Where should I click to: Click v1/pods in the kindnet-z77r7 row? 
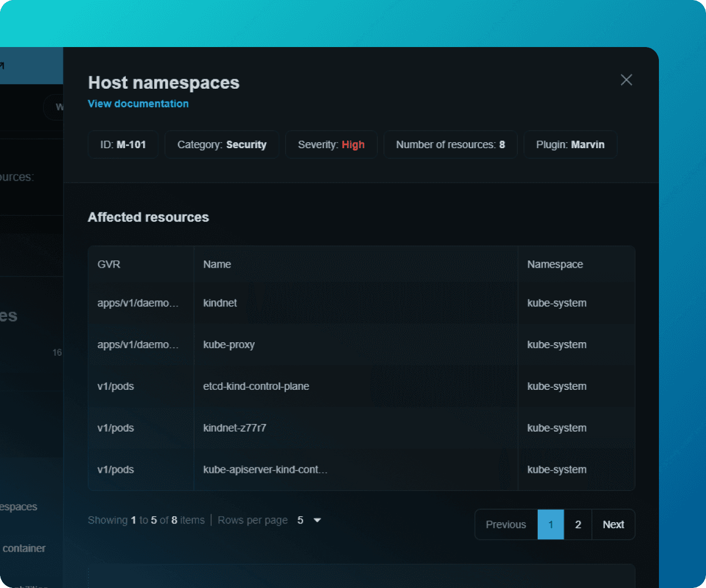pyautogui.click(x=116, y=428)
